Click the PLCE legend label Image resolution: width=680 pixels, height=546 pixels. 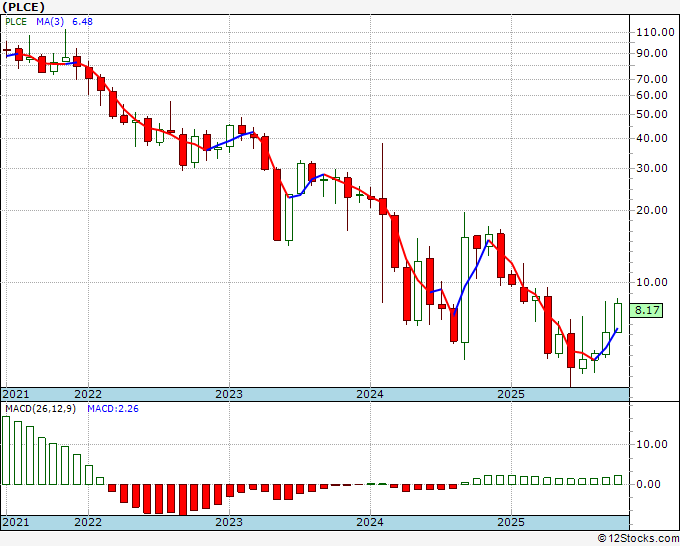click(x=16, y=22)
